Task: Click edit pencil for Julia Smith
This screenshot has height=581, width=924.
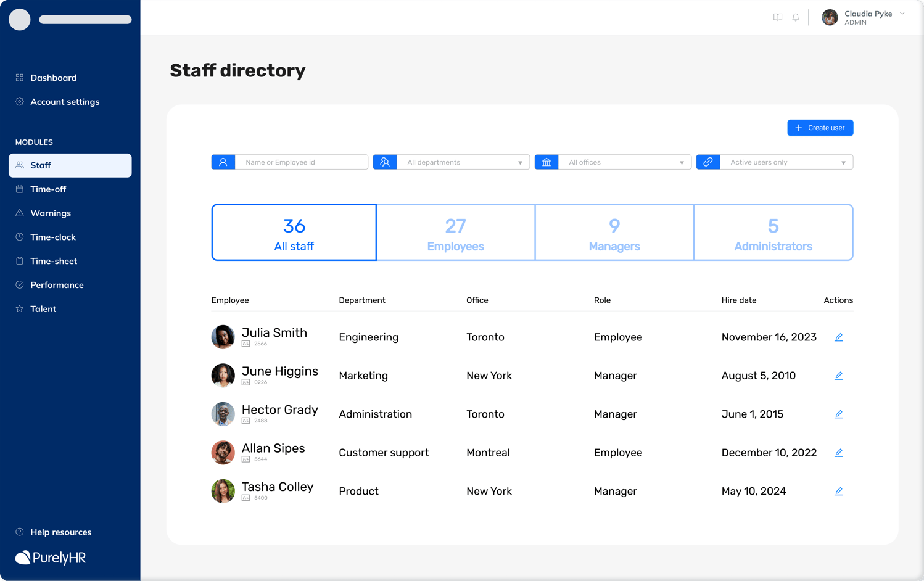Action: (x=838, y=337)
